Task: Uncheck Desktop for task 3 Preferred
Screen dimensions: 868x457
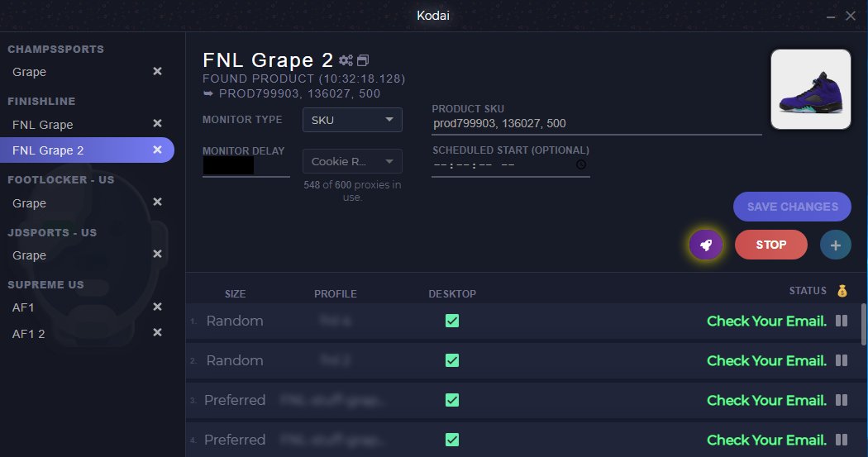Action: pyautogui.click(x=452, y=400)
